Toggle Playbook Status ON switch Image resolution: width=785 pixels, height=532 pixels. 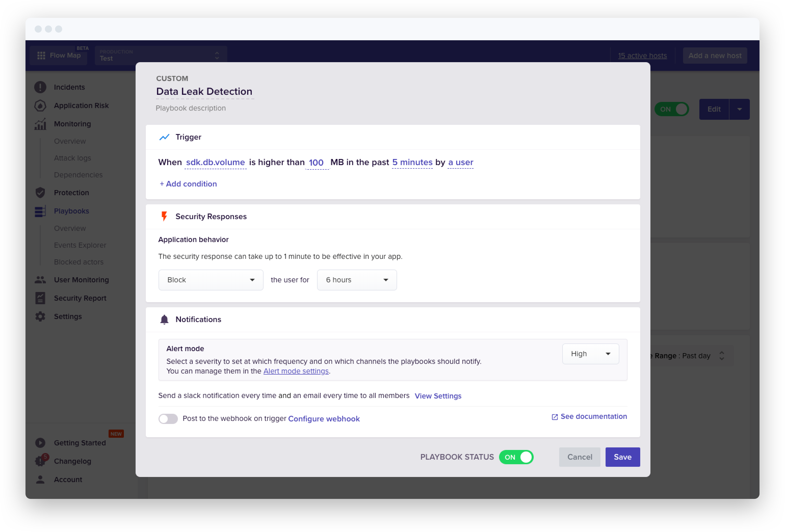click(x=516, y=457)
